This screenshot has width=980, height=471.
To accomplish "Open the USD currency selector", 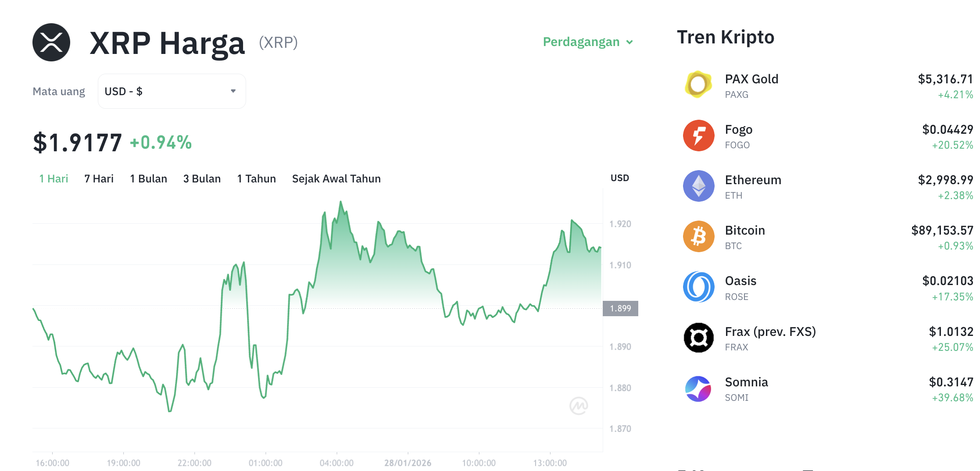I will click(171, 91).
